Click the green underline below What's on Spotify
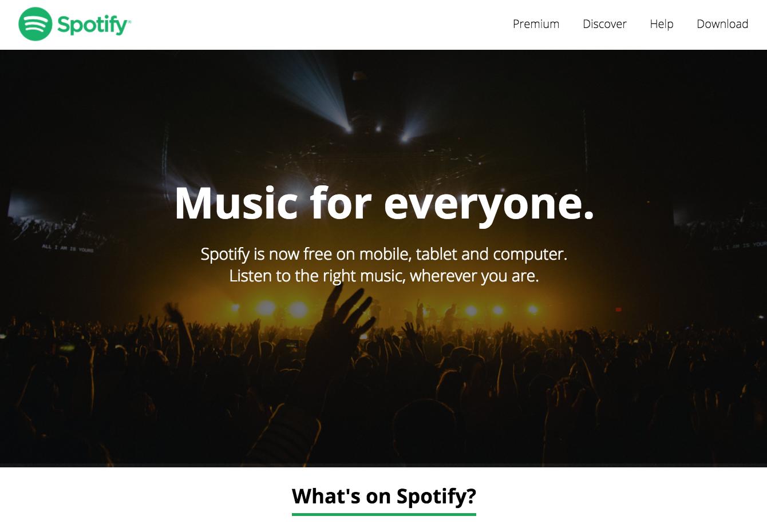Image resolution: width=767 pixels, height=532 pixels. tap(383, 514)
